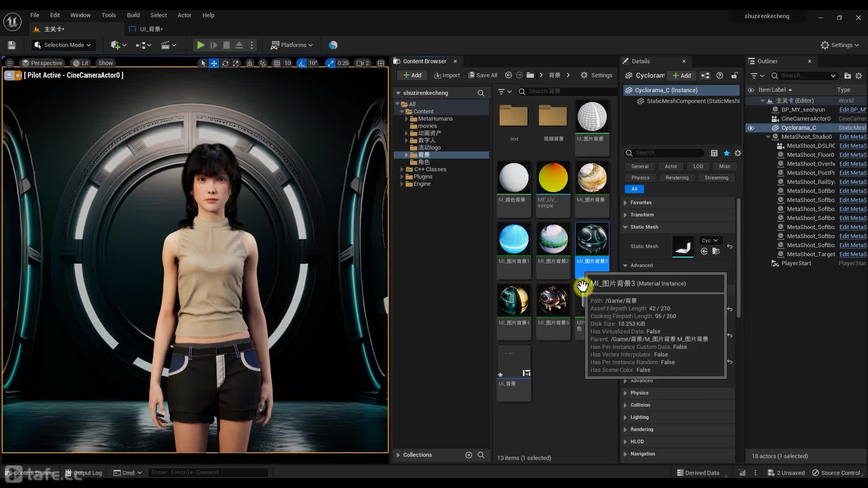Activate the scale gizmo tool
The height and width of the screenshot is (488, 868).
[236, 63]
